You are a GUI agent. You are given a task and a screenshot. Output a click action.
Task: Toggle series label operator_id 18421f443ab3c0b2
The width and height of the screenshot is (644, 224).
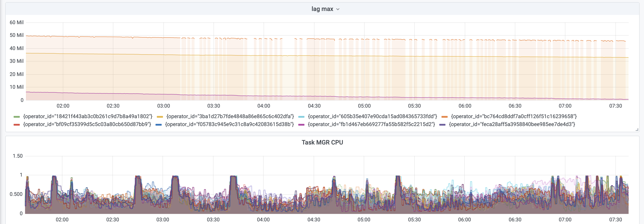click(87, 116)
